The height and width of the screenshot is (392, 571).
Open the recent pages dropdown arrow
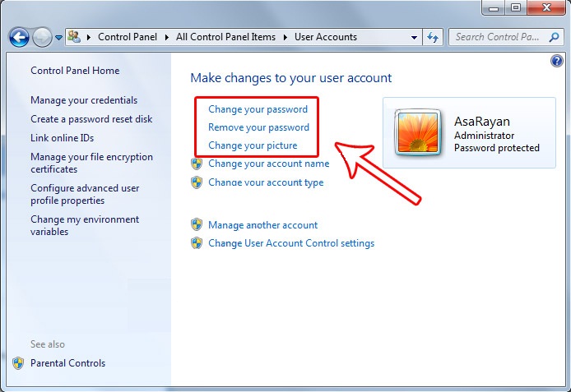[58, 38]
